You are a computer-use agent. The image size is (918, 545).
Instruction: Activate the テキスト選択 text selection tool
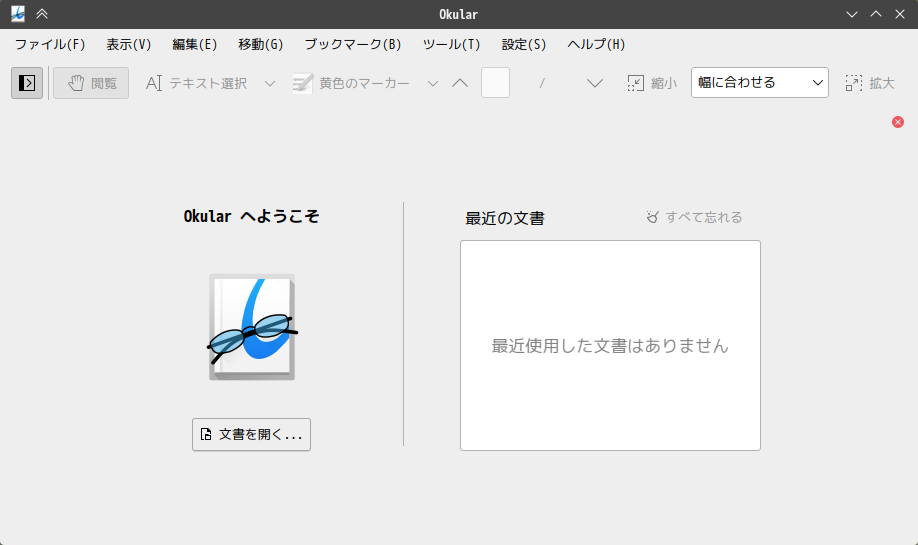tap(197, 83)
